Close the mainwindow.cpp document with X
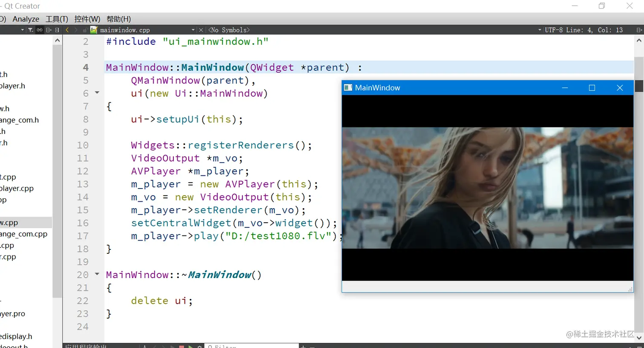 (201, 30)
